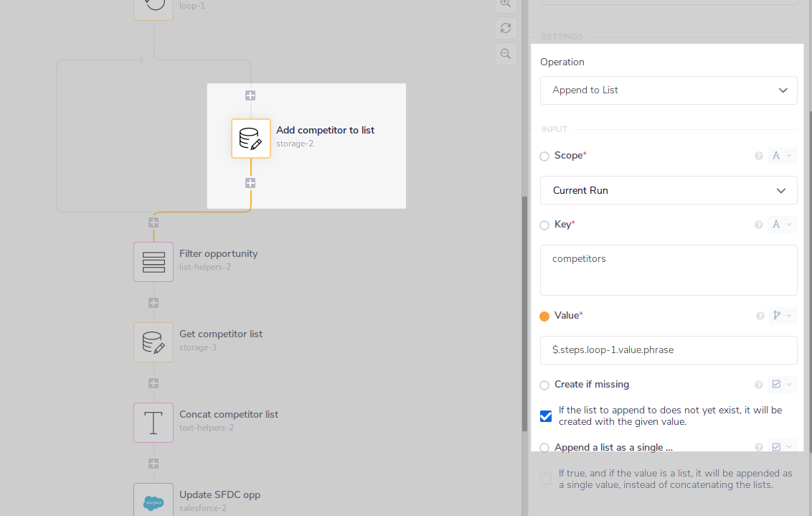
Task: Click the Update SFDC opp Salesforce icon
Action: [x=154, y=500]
